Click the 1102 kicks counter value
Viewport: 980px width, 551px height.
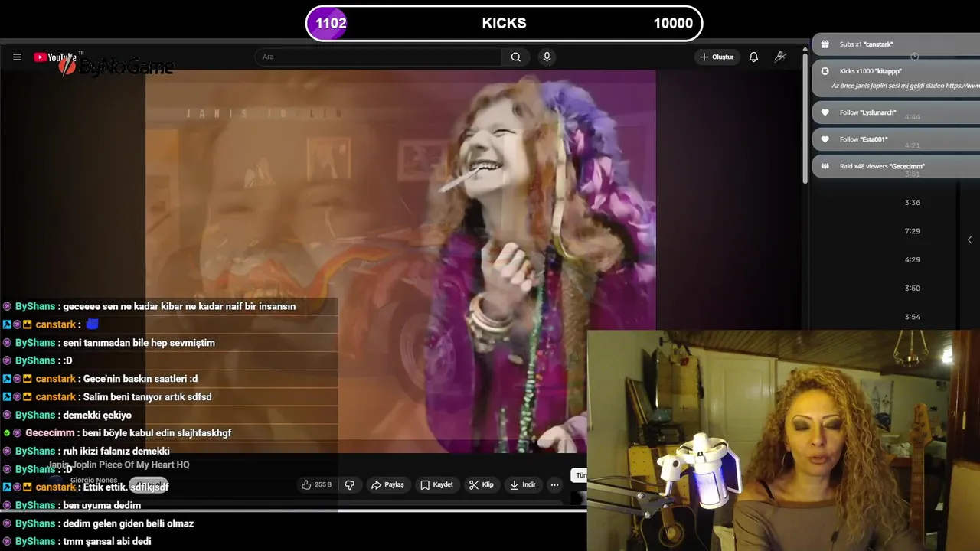pyautogui.click(x=331, y=23)
